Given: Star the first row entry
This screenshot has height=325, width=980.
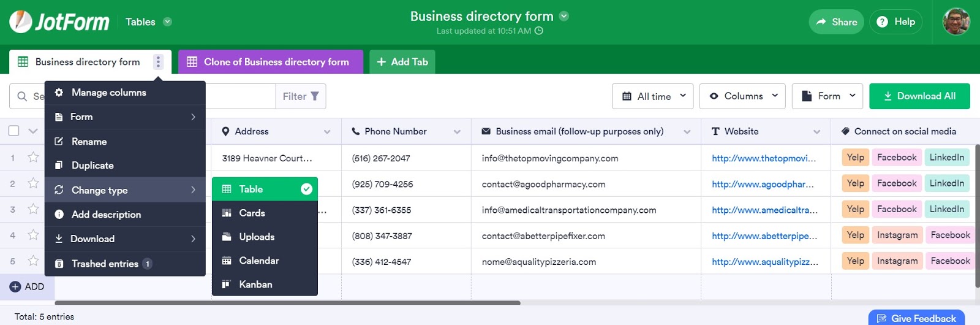Looking at the screenshot, I should click(x=33, y=158).
